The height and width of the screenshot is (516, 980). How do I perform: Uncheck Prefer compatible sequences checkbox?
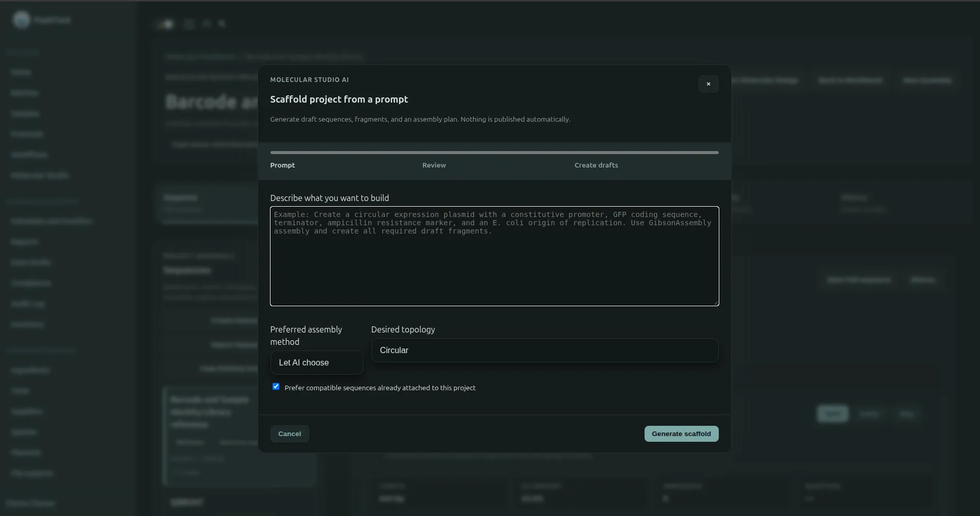click(276, 387)
